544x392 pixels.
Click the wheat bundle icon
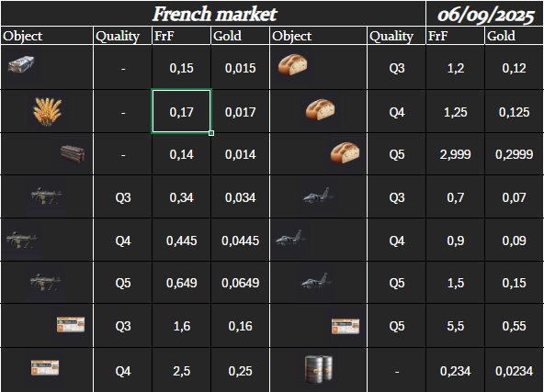click(x=47, y=111)
